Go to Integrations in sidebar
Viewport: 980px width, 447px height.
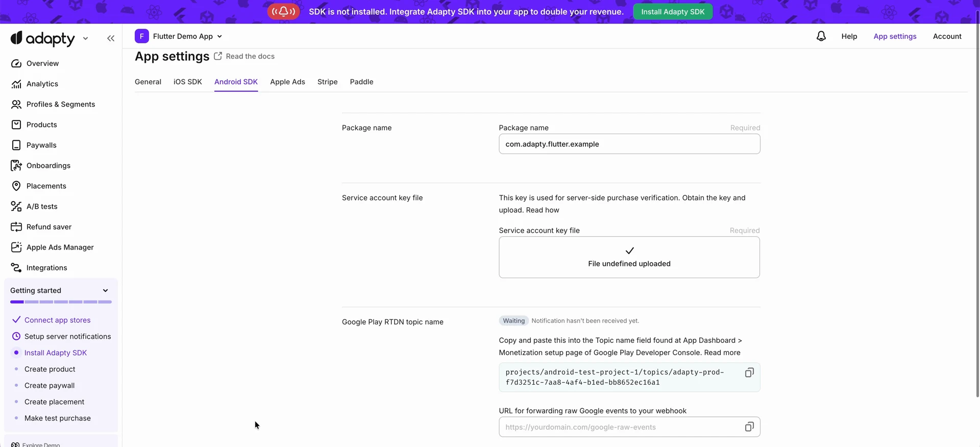46,267
